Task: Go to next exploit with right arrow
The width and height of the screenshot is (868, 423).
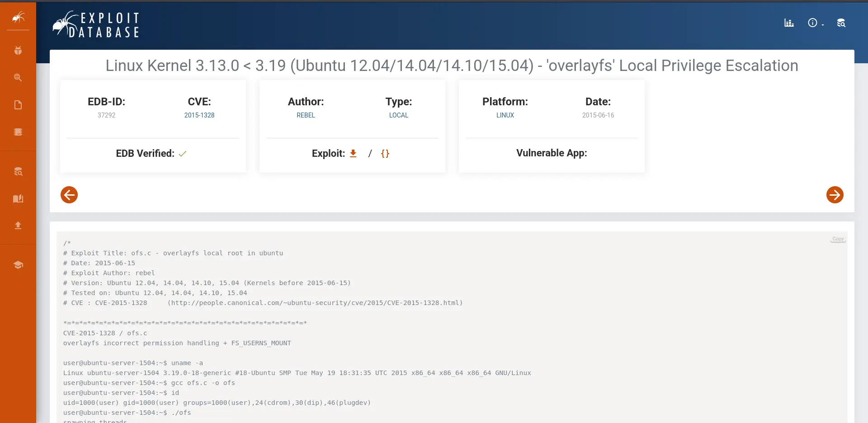Action: click(835, 195)
